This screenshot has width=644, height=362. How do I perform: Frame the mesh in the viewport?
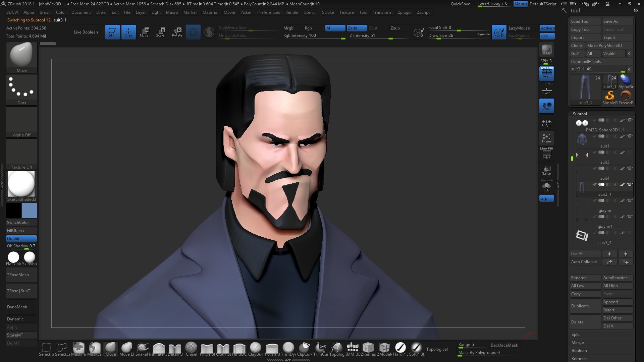pyautogui.click(x=546, y=138)
